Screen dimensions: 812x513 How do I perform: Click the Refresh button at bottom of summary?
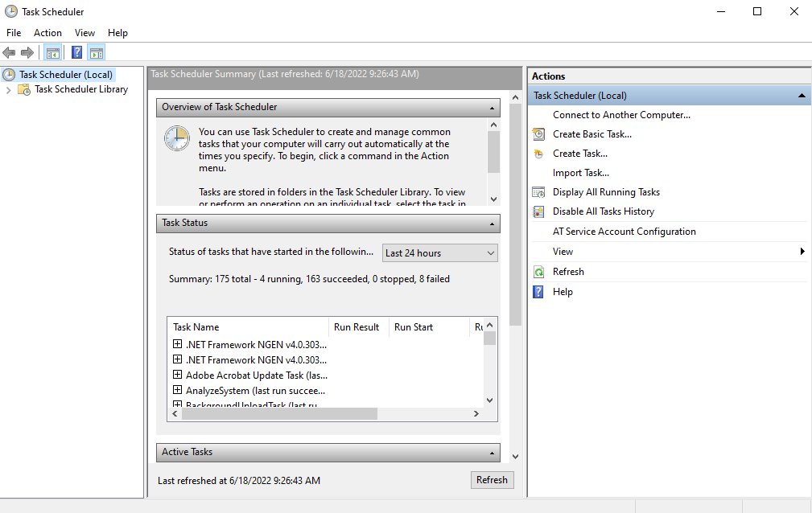[492, 480]
